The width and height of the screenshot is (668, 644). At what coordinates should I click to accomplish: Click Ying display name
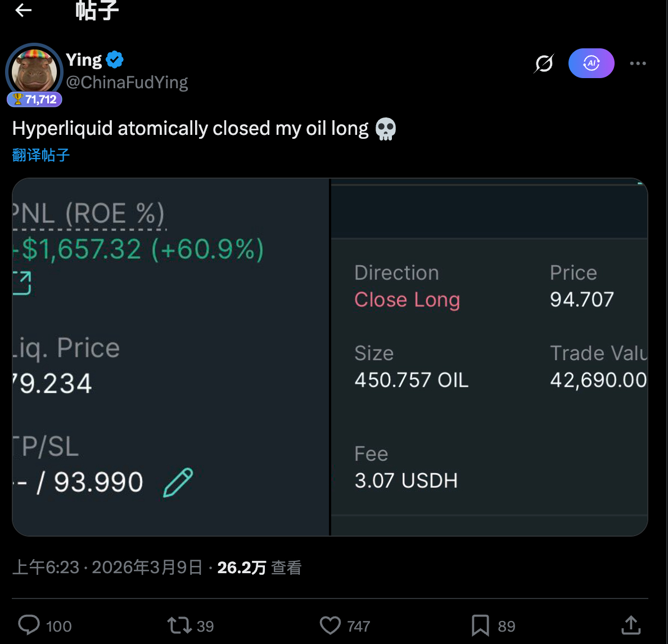[x=84, y=60]
